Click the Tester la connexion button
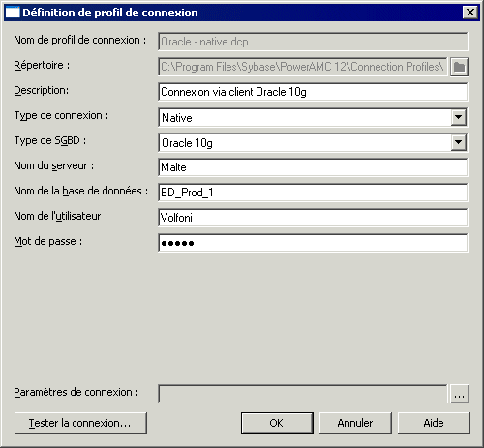 [80, 423]
